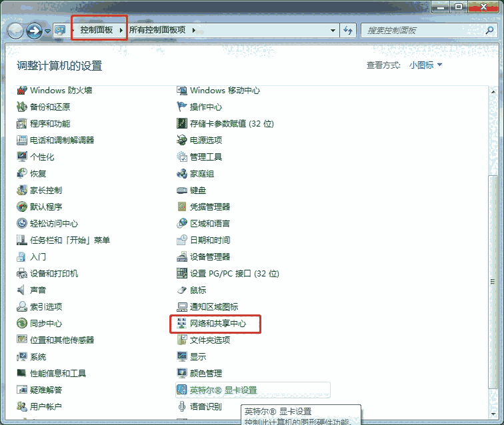The image size is (504, 425).
Task: Click the 所有控制面板项 breadcrumb item
Action: coord(157,30)
